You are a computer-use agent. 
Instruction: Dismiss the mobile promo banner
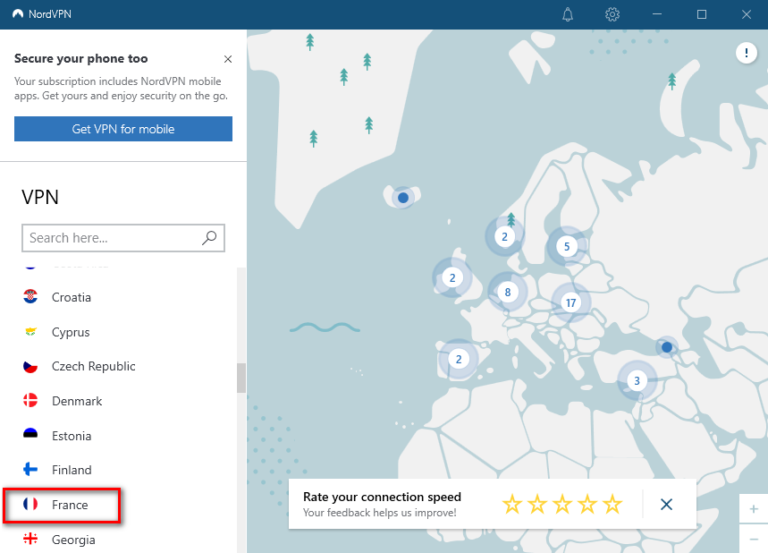[228, 59]
